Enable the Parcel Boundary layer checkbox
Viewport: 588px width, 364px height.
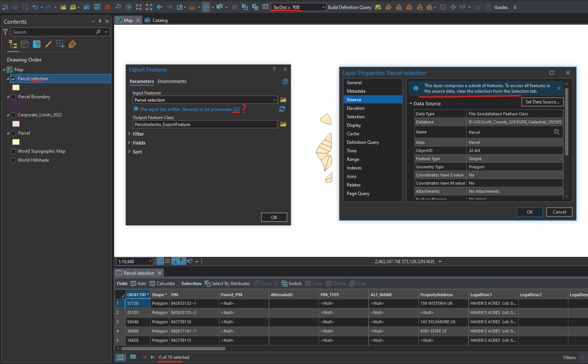pyautogui.click(x=13, y=97)
